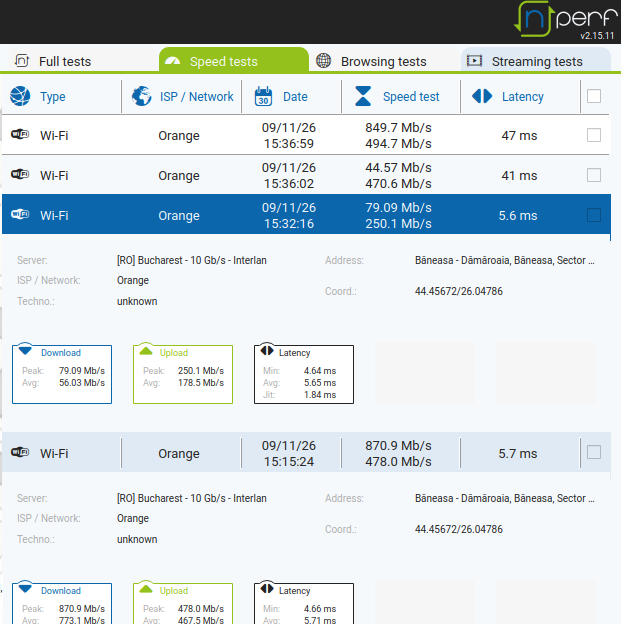621x625 pixels.
Task: Click the Wi-Fi icon on the 15:36:02 row
Action: pyautogui.click(x=20, y=174)
